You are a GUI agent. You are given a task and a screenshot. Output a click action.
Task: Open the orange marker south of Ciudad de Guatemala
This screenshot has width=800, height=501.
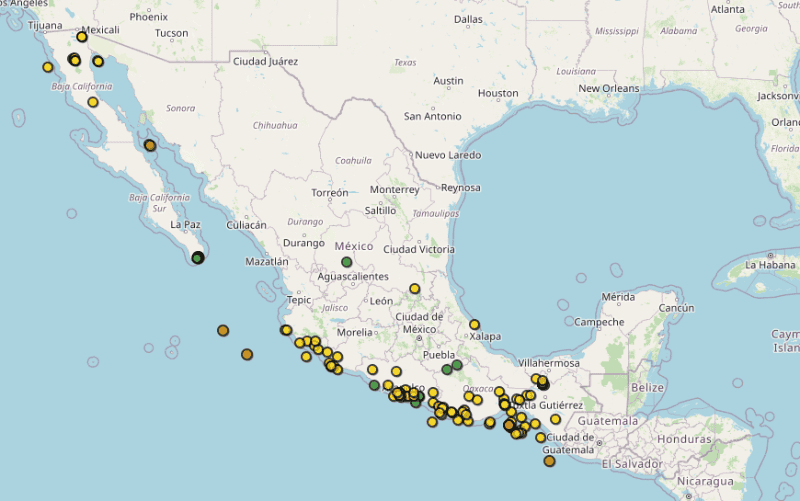pos(549,461)
